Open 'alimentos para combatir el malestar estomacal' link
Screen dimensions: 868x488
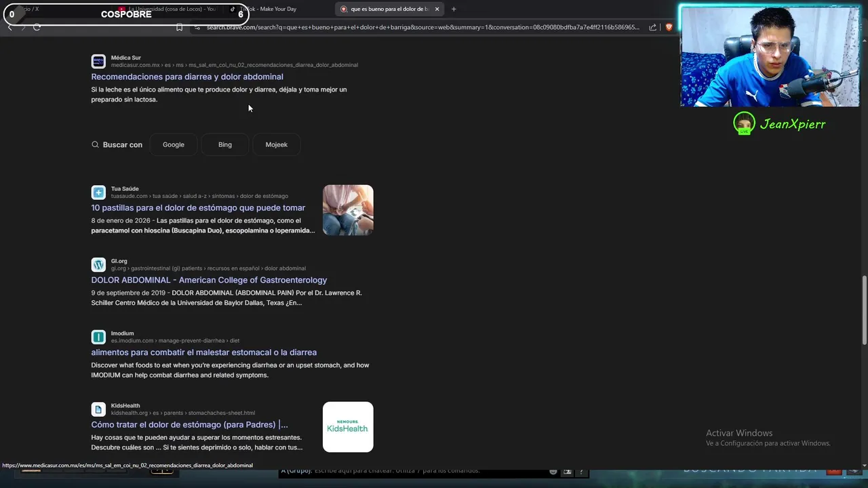pos(204,352)
